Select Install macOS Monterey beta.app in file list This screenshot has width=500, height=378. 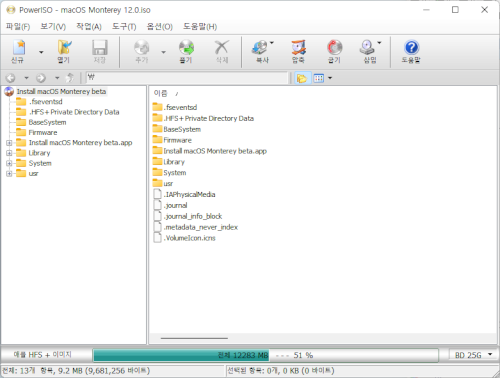click(x=210, y=151)
